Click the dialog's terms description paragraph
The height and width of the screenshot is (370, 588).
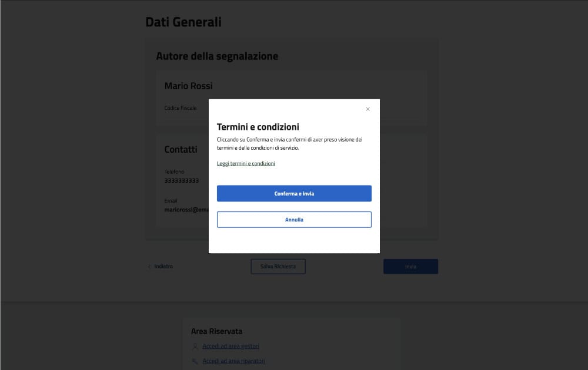point(289,143)
